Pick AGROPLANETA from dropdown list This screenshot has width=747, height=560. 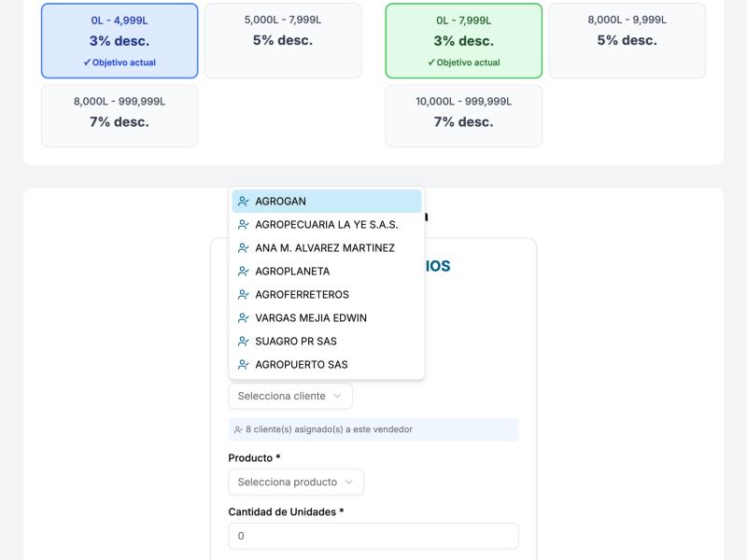(x=326, y=271)
